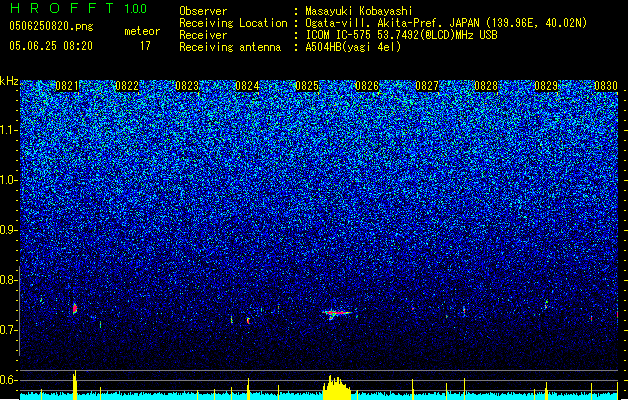This screenshot has width=629, height=400.
Task: Click the 0.8 kHz axis tick label
Action: tap(9, 280)
